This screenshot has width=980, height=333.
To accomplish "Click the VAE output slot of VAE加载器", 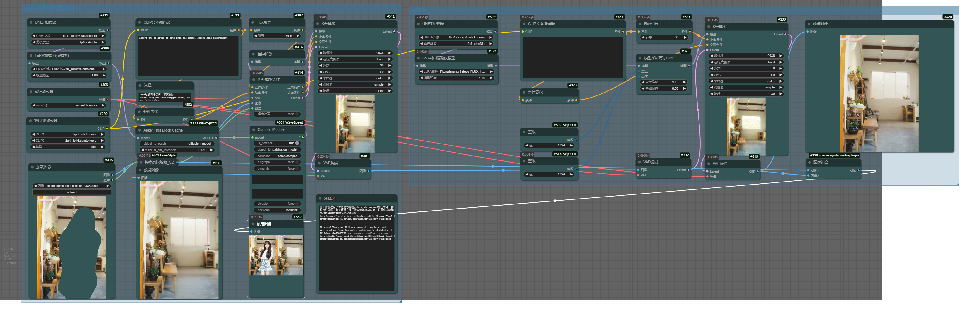I will [x=108, y=100].
